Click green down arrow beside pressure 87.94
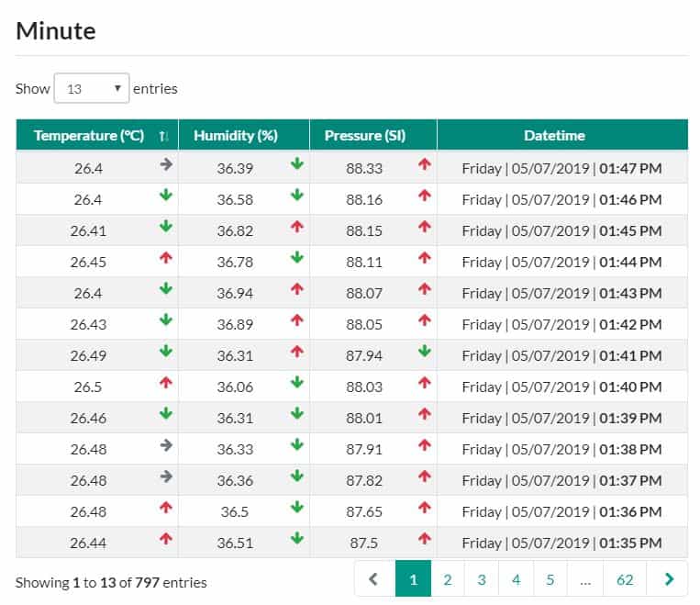 [x=425, y=352]
